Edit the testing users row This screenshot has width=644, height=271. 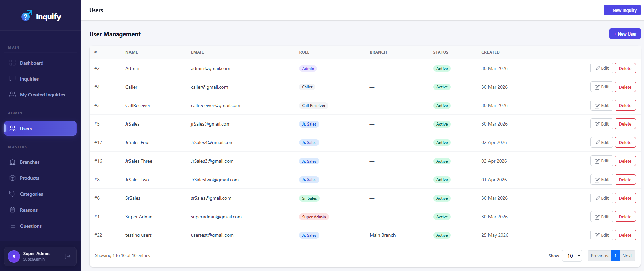601,235
